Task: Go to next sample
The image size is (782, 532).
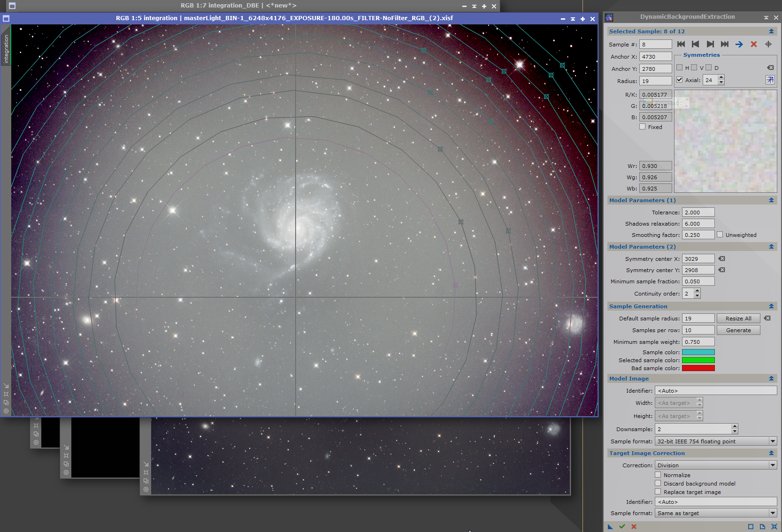Action: click(710, 44)
